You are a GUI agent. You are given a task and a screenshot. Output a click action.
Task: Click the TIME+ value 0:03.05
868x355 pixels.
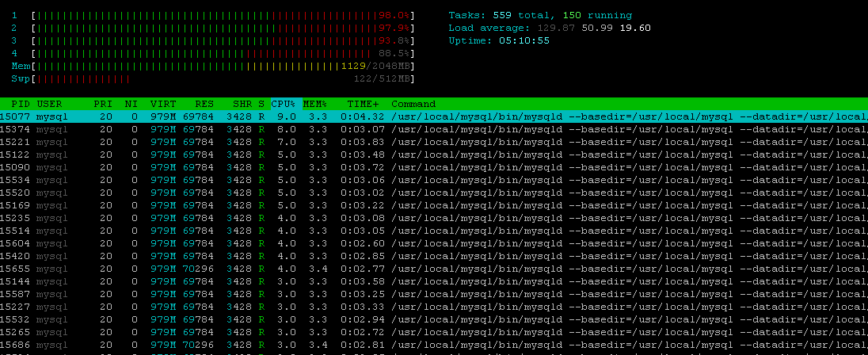click(363, 231)
